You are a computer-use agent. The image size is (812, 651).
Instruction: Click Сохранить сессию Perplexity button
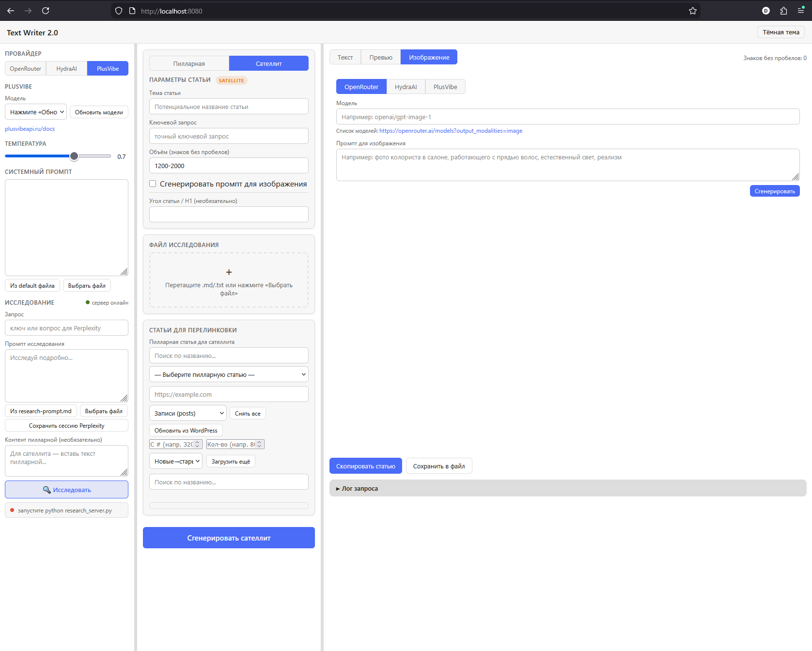66,425
